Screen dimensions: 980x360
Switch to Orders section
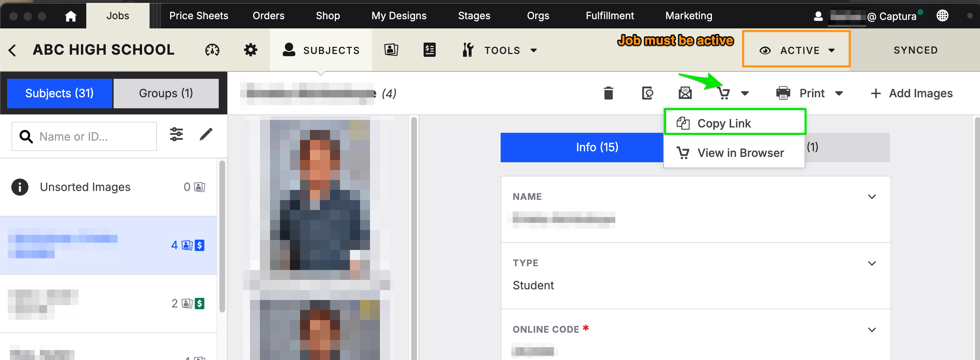[x=268, y=16]
